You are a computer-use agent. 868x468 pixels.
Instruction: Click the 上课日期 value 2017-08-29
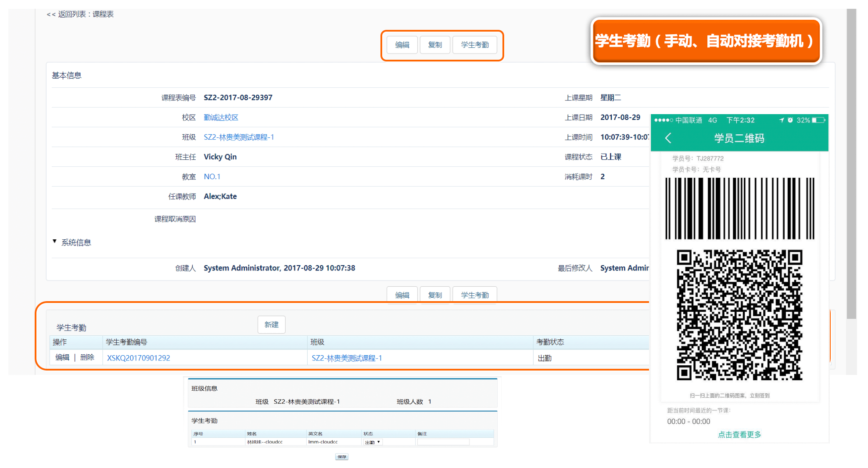620,117
